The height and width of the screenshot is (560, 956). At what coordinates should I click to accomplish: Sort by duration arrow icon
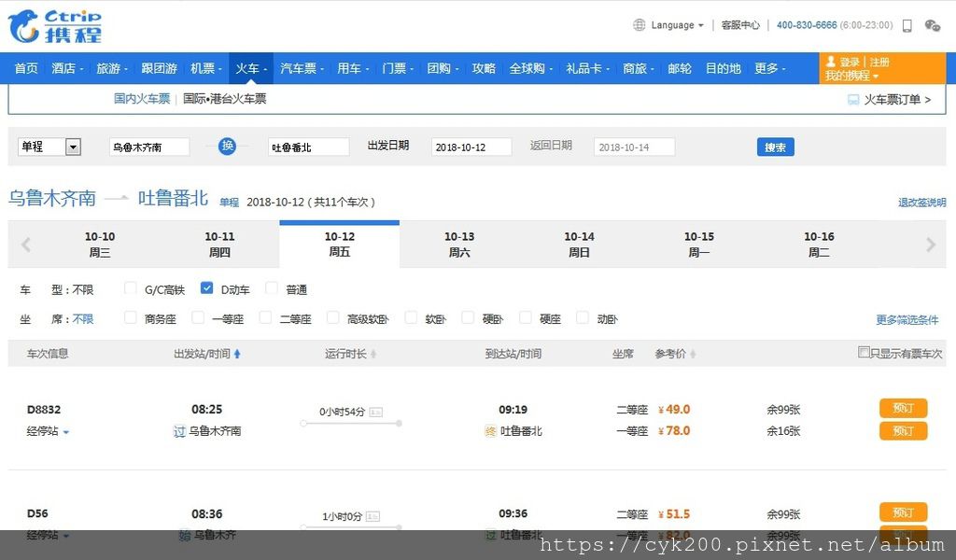coord(373,354)
